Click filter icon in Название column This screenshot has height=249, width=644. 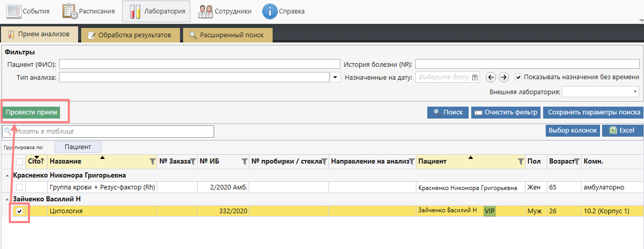[x=152, y=162]
